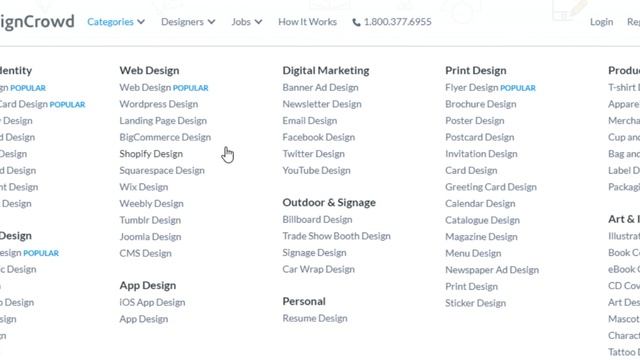Click the DesignCrowd logo

click(x=37, y=22)
